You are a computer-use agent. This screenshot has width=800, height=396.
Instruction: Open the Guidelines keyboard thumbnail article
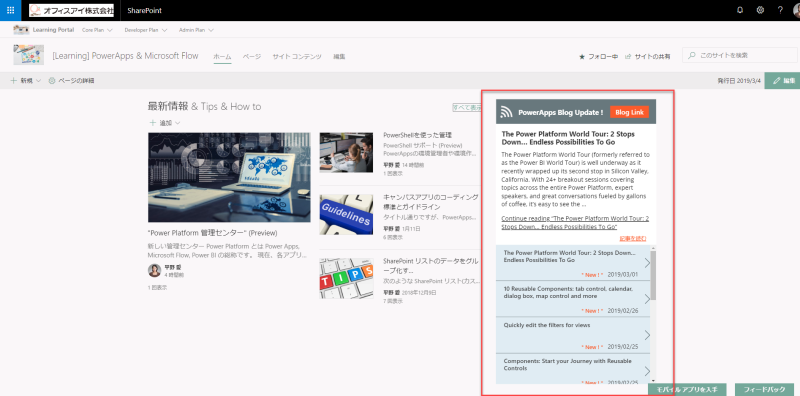point(346,214)
